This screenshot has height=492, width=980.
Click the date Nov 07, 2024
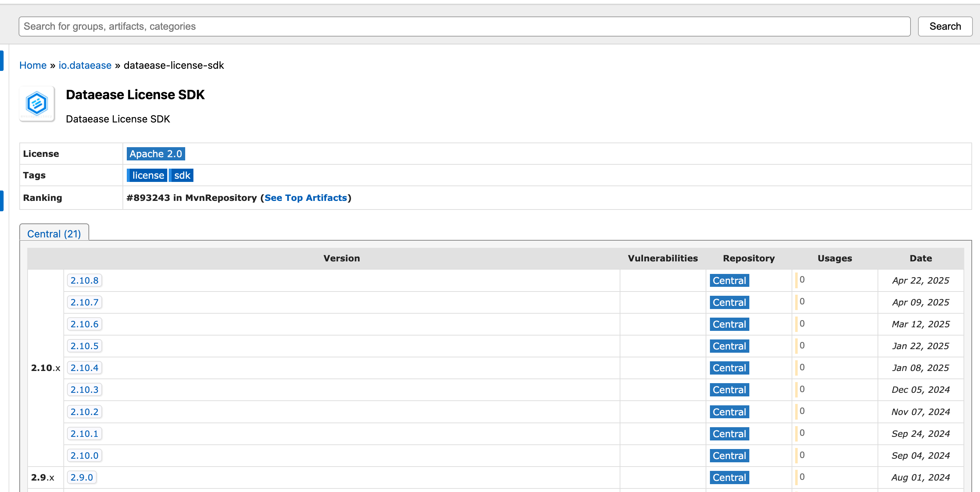coord(921,412)
